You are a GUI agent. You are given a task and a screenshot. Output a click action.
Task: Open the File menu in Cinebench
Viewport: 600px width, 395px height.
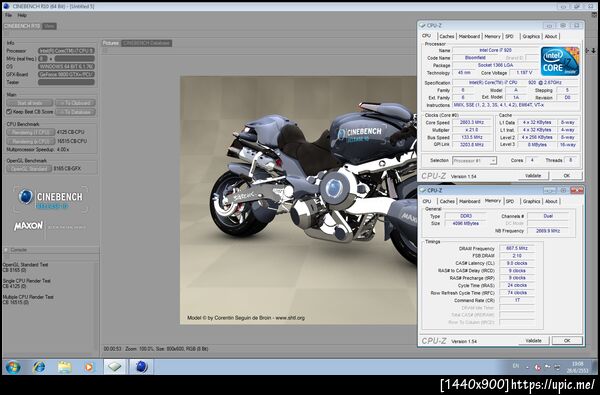tap(8, 15)
